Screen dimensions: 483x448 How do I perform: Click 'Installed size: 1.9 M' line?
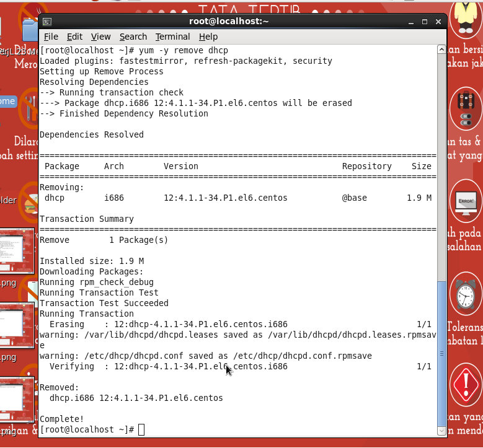coord(92,261)
